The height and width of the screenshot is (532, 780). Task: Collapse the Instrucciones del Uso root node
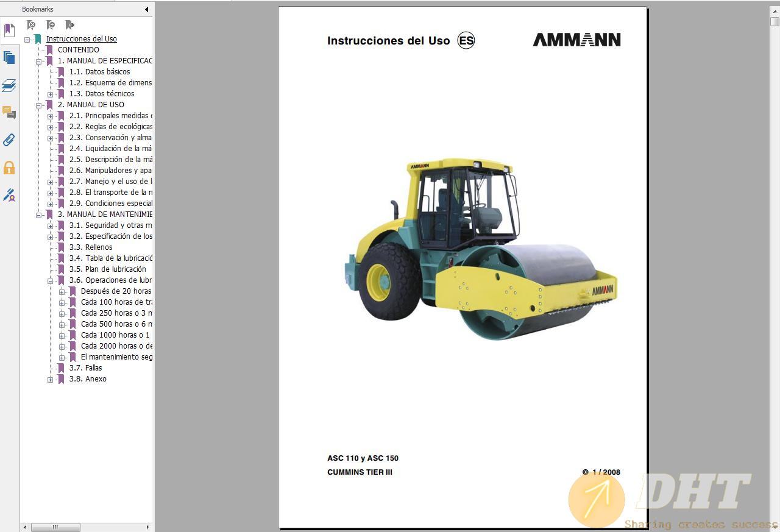point(27,39)
